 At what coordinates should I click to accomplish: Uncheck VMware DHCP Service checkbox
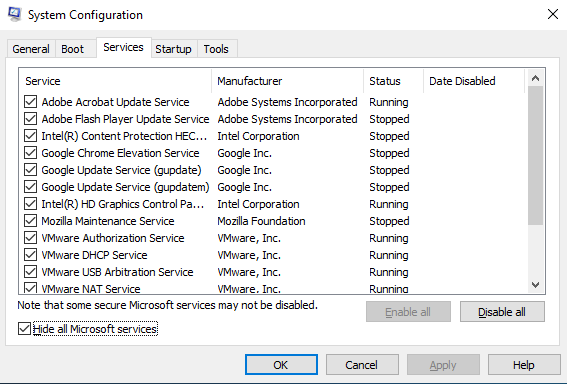(30, 255)
